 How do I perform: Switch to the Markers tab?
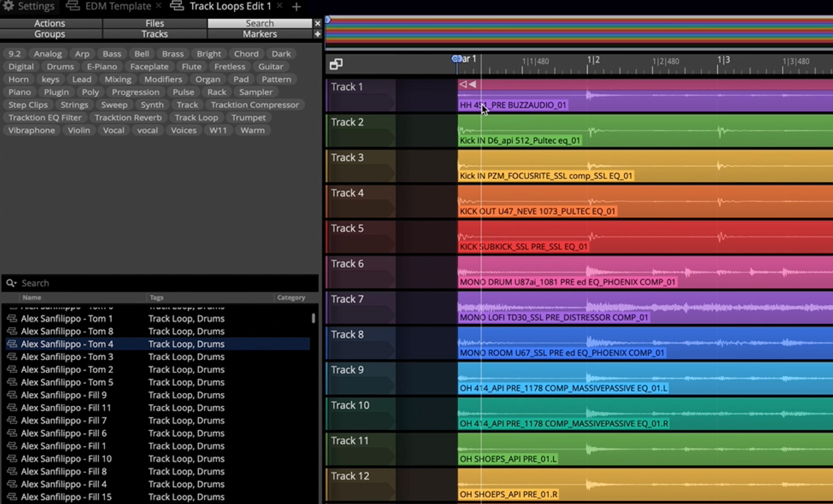click(x=260, y=34)
